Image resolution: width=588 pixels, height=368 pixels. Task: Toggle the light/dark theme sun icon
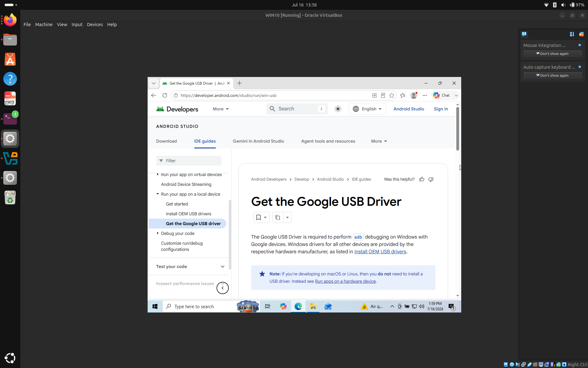coord(338,109)
